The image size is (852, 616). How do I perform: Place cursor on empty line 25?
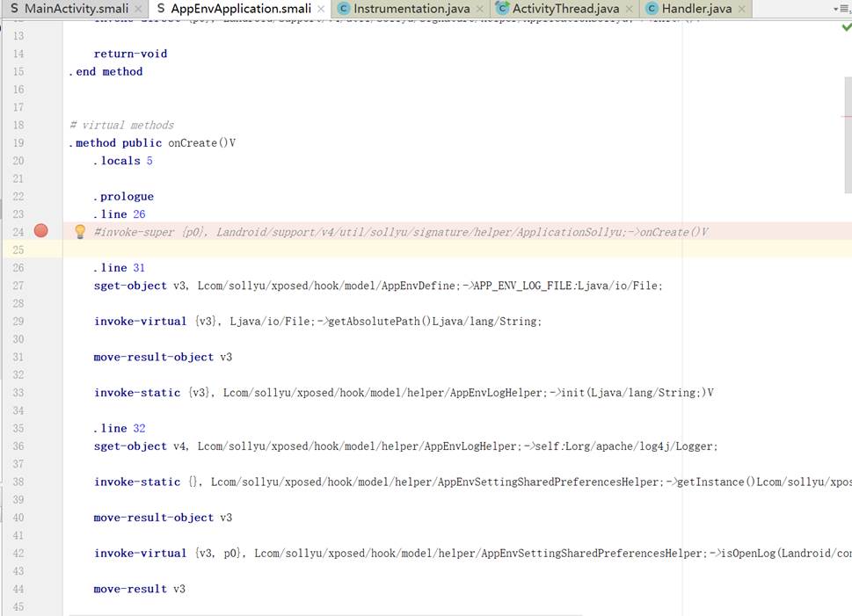(x=456, y=250)
